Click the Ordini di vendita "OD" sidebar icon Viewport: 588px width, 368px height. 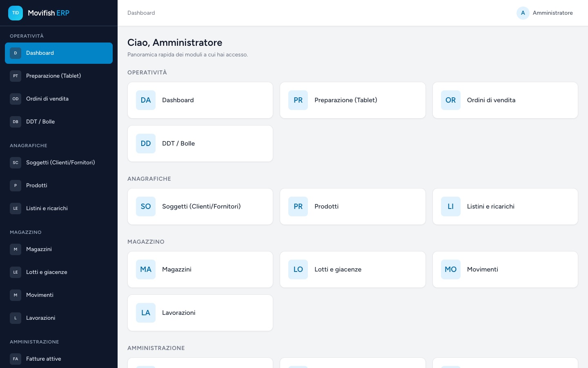16,99
